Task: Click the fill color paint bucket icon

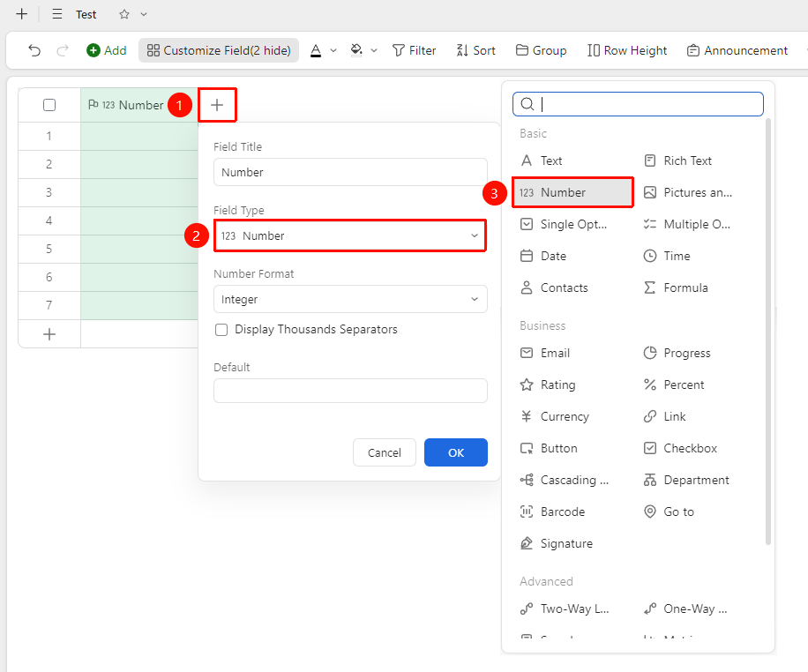Action: tap(356, 50)
